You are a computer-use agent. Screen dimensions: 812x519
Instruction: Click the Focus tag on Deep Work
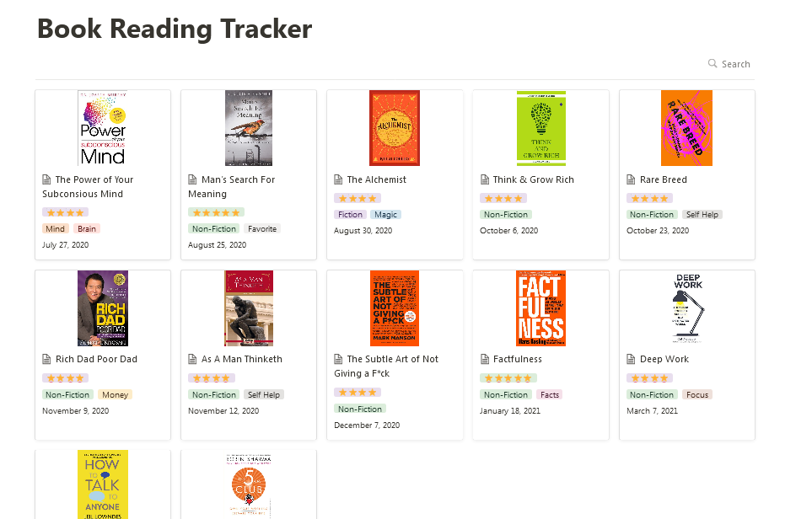click(696, 394)
